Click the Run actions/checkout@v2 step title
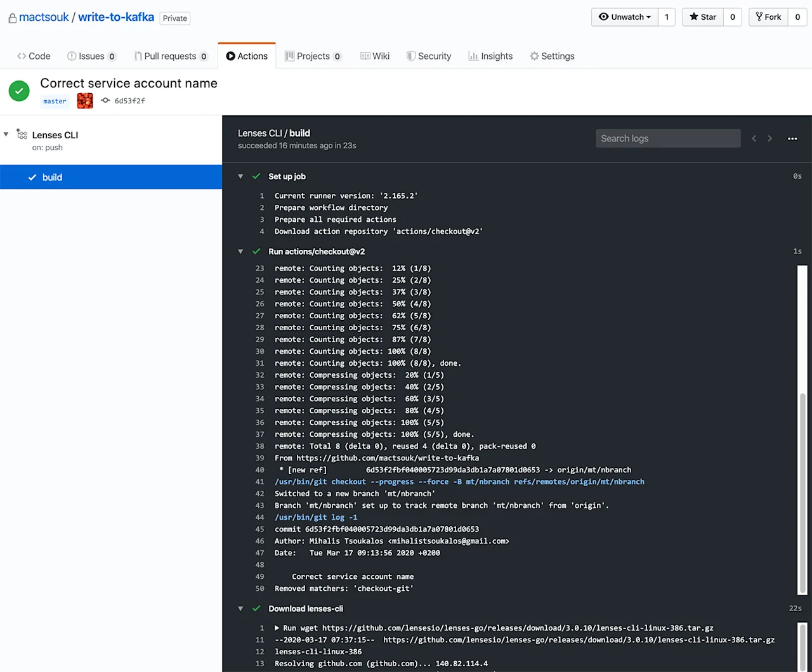 tap(317, 252)
